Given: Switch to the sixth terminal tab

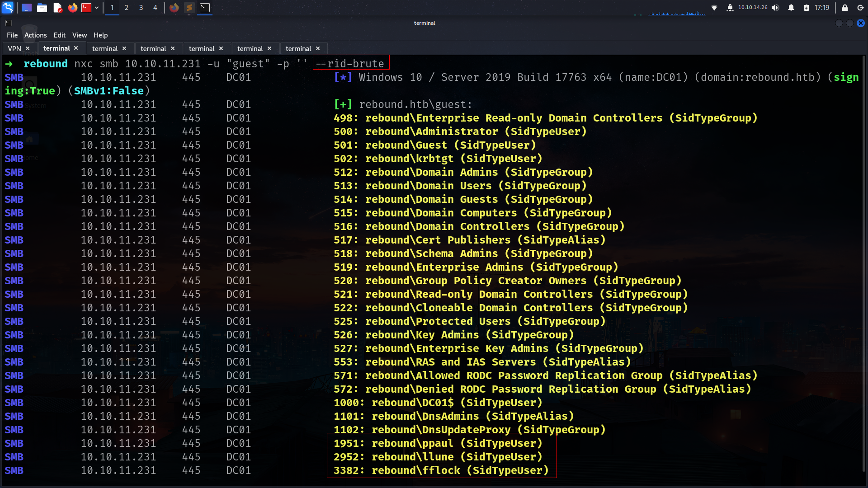Looking at the screenshot, I should point(250,48).
